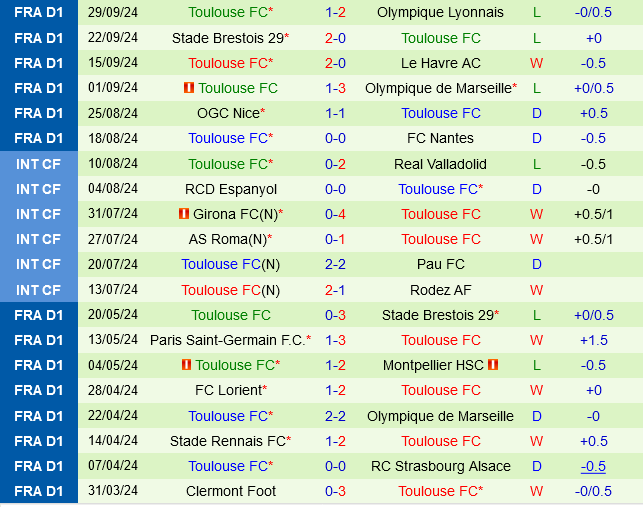Select RC Strasbourg Alsace team name
Screen dimensions: 643x507
[x=440, y=466]
